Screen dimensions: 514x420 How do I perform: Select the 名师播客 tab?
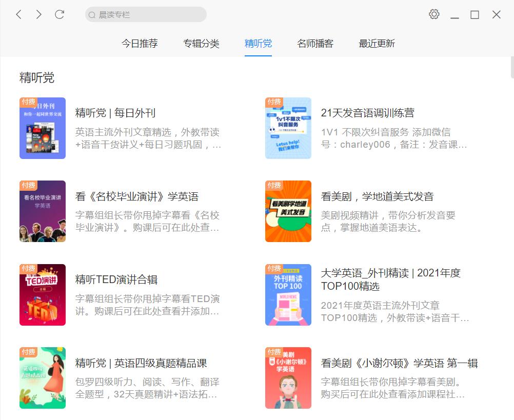coord(315,43)
